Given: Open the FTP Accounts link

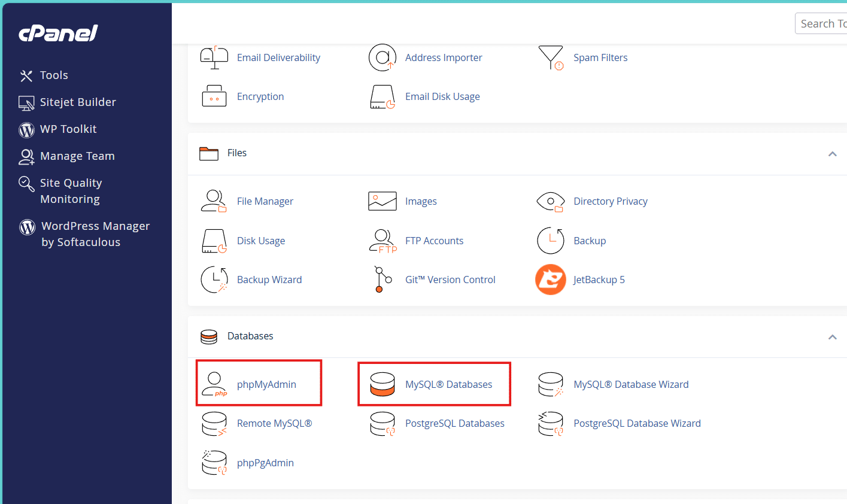Looking at the screenshot, I should tap(434, 241).
